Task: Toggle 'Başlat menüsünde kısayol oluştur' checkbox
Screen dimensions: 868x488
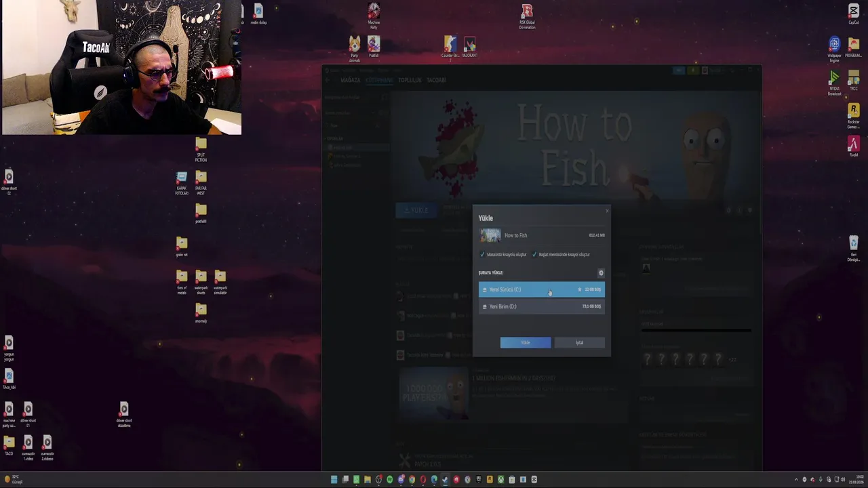Action: pyautogui.click(x=534, y=255)
